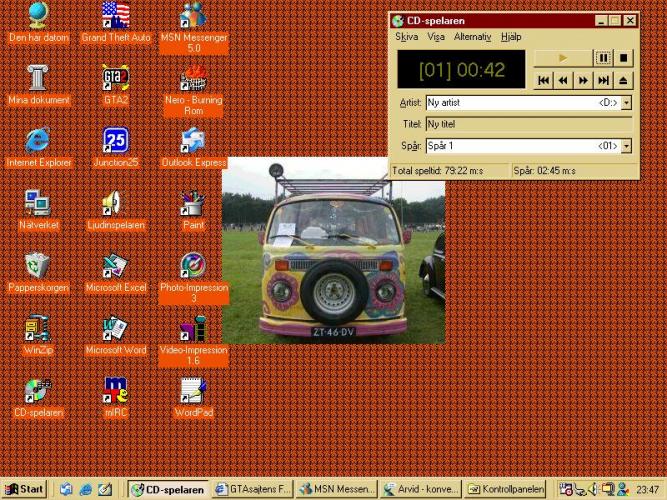Open the Outlook Express desktop icon
The height and width of the screenshot is (500, 667).
pos(193,141)
